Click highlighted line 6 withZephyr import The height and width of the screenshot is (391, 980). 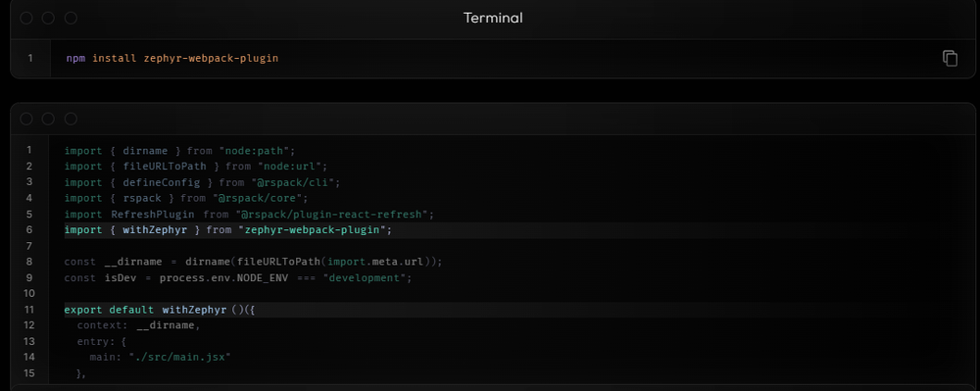pyautogui.click(x=228, y=230)
